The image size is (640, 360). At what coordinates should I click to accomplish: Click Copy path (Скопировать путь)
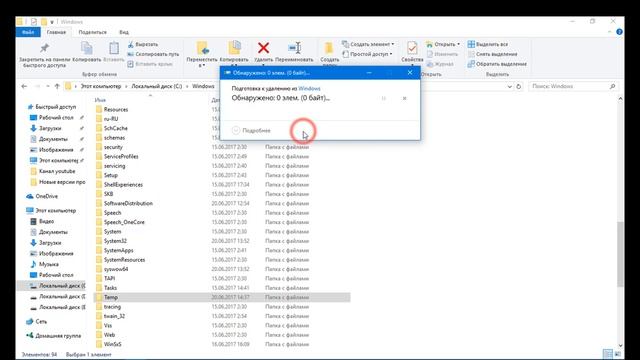pos(153,54)
